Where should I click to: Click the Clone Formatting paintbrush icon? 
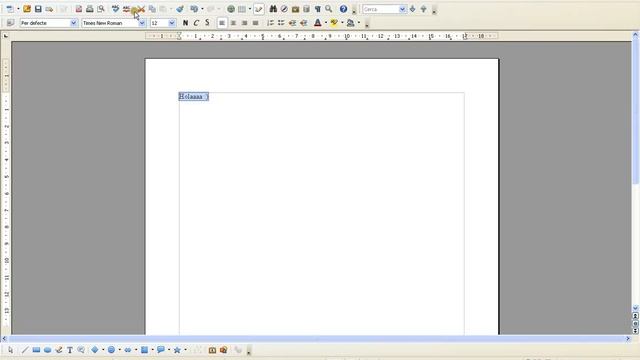[180, 9]
